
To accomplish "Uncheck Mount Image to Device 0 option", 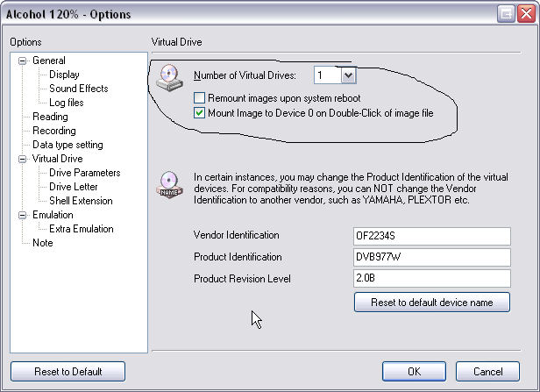I will [x=199, y=113].
